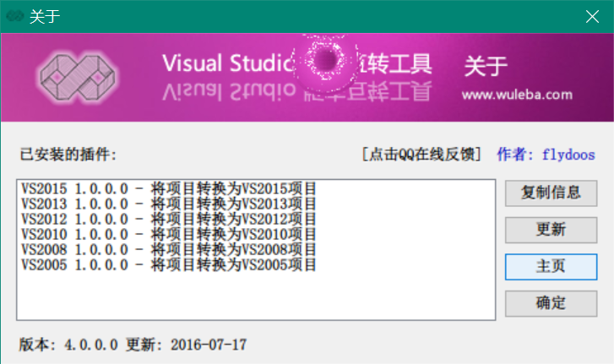Close the 关于 dialog window
The width and height of the screenshot is (614, 364).
tap(592, 16)
